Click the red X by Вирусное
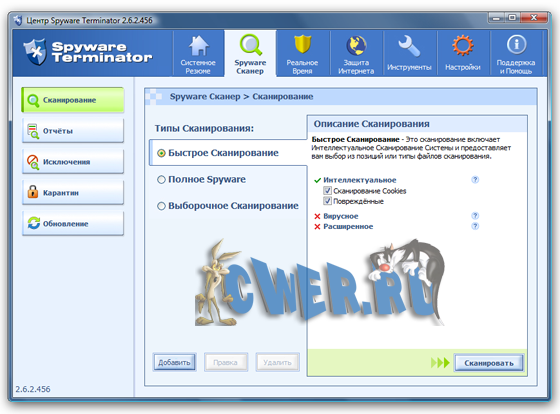Viewport: 560px width, 414px height. point(317,216)
